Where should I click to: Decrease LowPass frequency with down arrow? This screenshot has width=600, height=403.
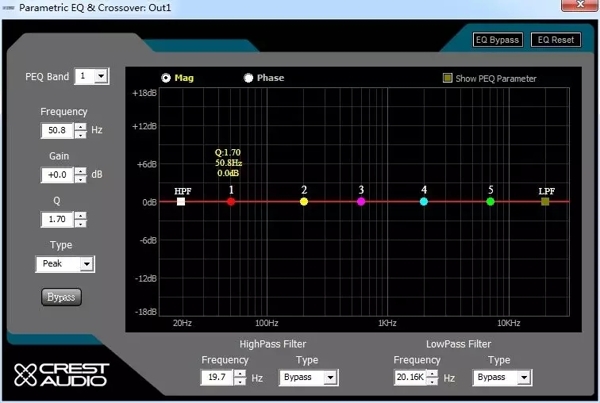pos(432,381)
